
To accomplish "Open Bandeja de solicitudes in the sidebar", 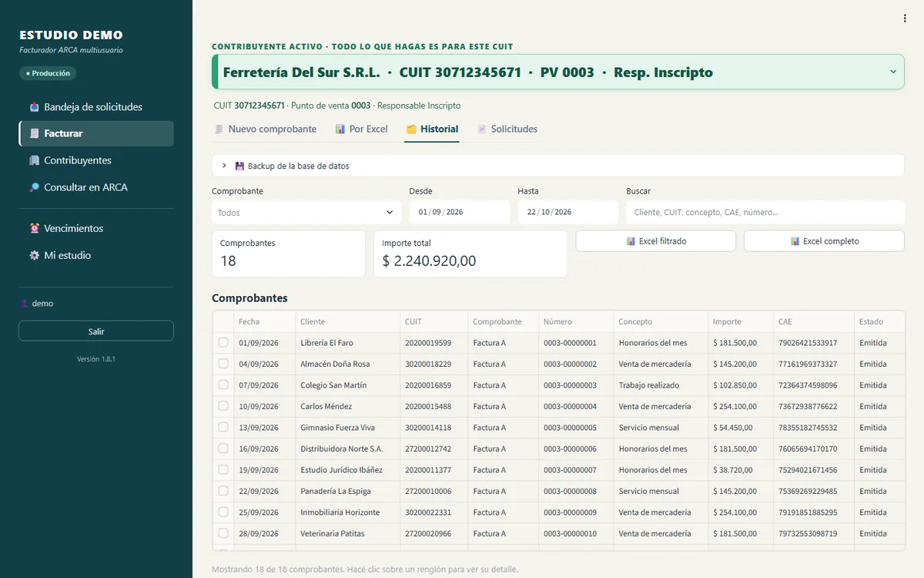I will pos(96,107).
